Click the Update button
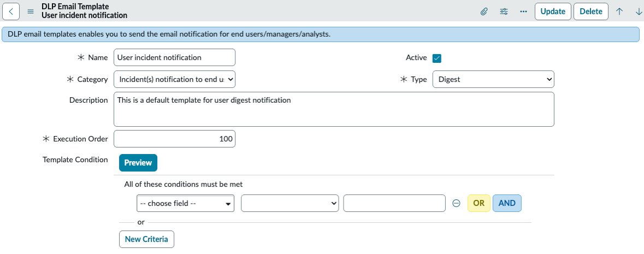This screenshot has width=644, height=254. pyautogui.click(x=553, y=11)
